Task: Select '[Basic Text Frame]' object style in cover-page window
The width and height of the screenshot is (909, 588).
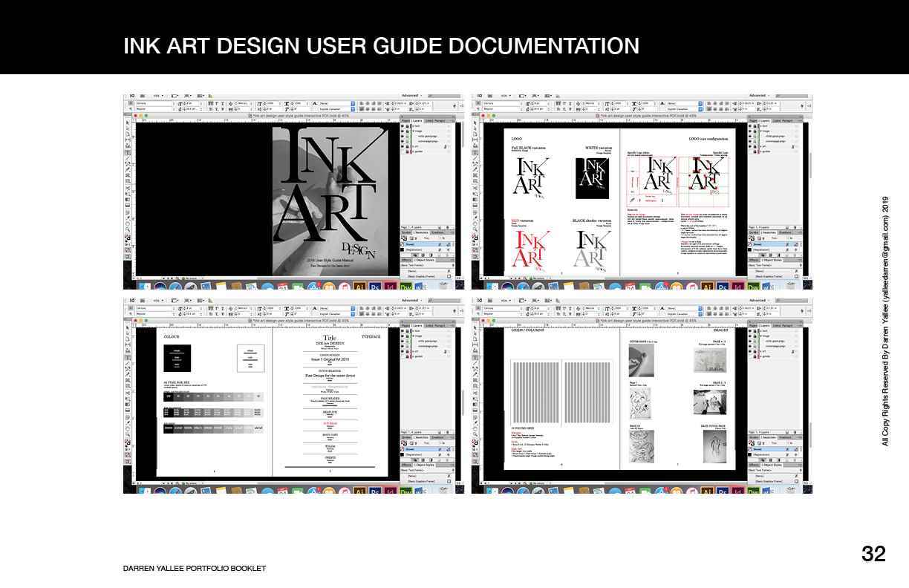Action: (428, 265)
